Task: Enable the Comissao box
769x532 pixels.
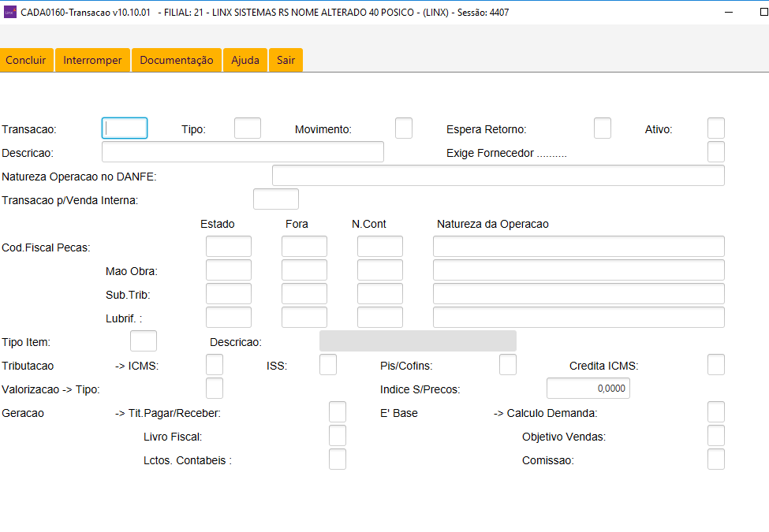Action: coord(715,459)
